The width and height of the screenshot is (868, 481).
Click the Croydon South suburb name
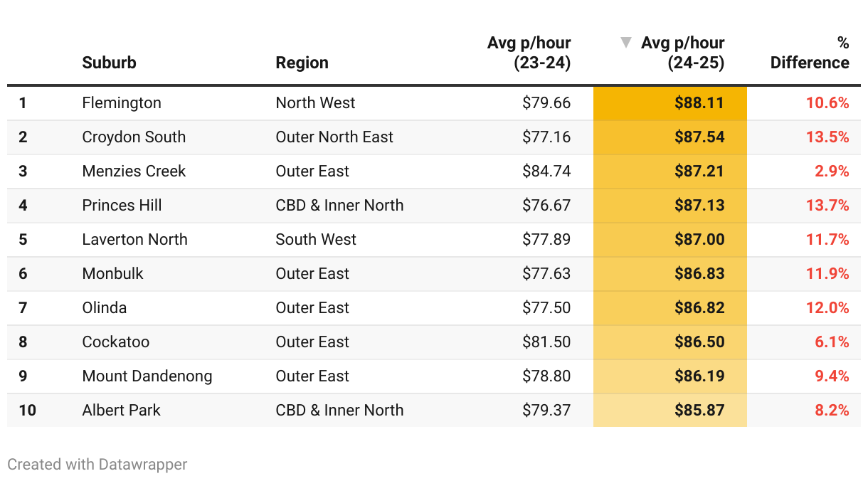coord(134,137)
